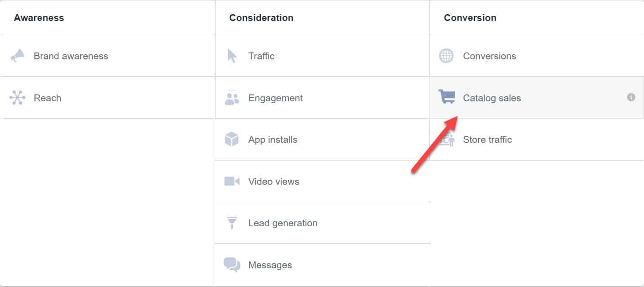Viewport: 644px width, 287px height.
Task: Choose the Reach objective text
Action: pos(48,98)
